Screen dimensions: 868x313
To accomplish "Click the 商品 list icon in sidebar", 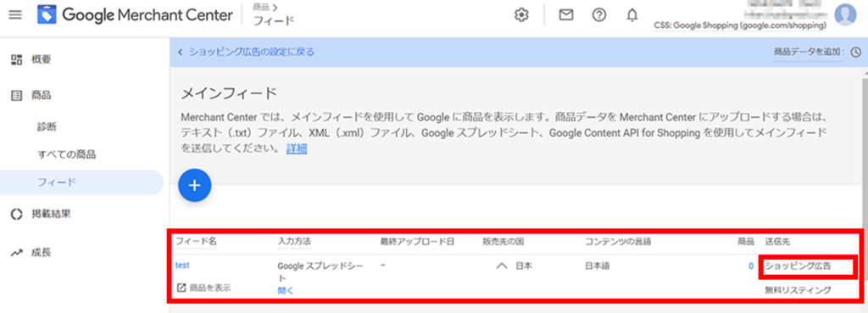I will click(16, 96).
